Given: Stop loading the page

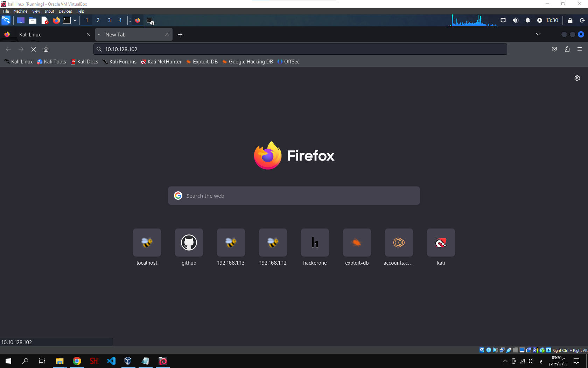Looking at the screenshot, I should coord(34,49).
